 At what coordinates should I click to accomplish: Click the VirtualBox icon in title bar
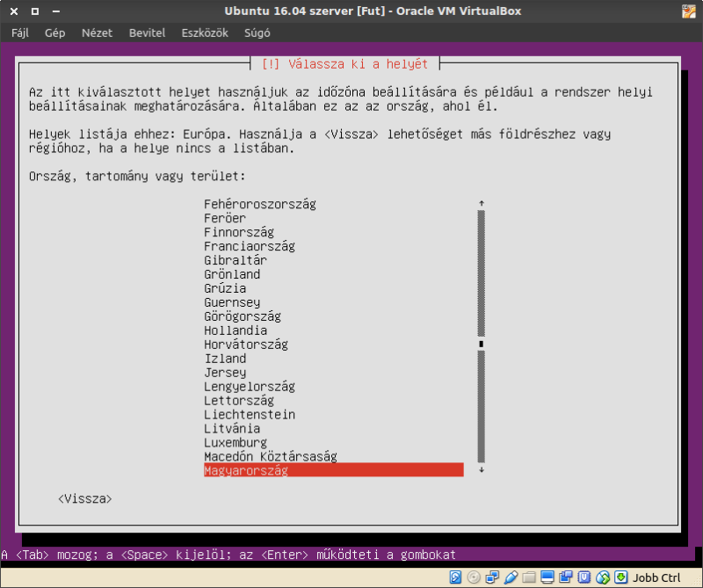(x=689, y=11)
